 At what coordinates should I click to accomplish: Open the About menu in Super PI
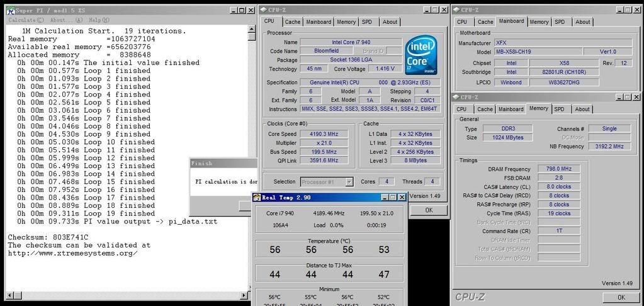pos(67,20)
